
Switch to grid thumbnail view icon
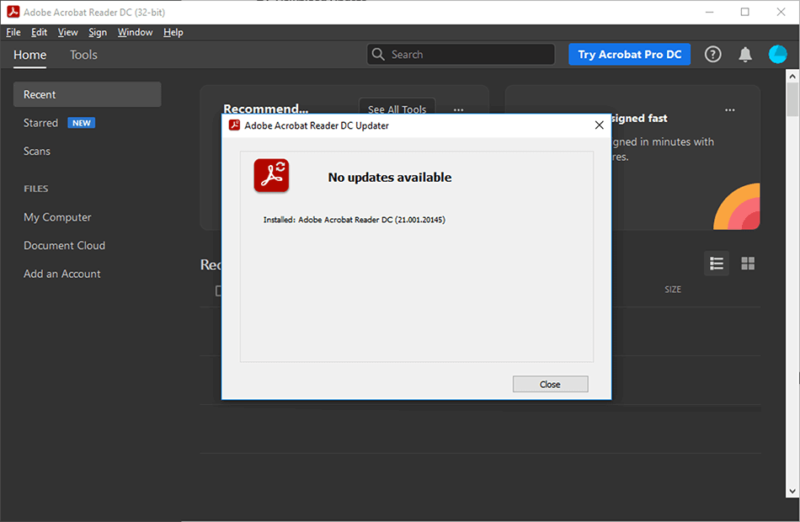point(748,263)
